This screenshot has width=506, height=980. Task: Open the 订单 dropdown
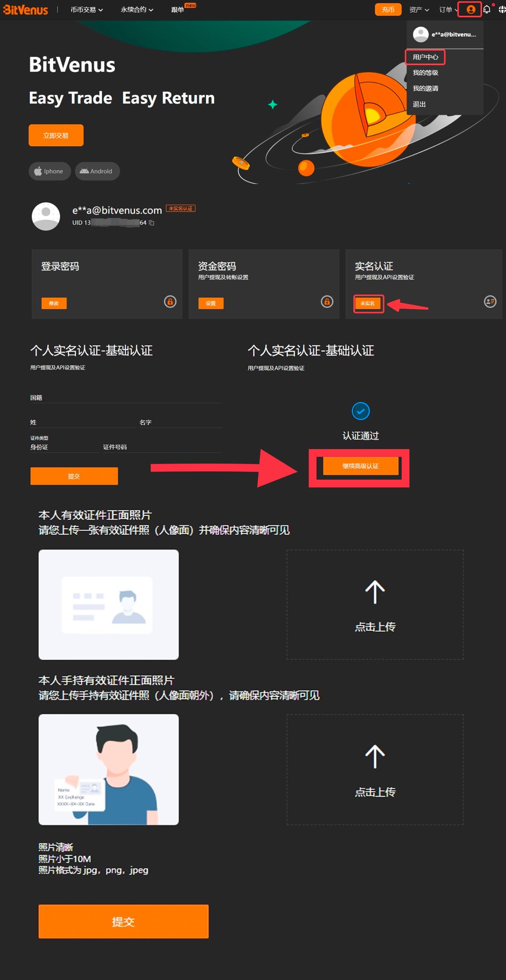[x=448, y=9]
